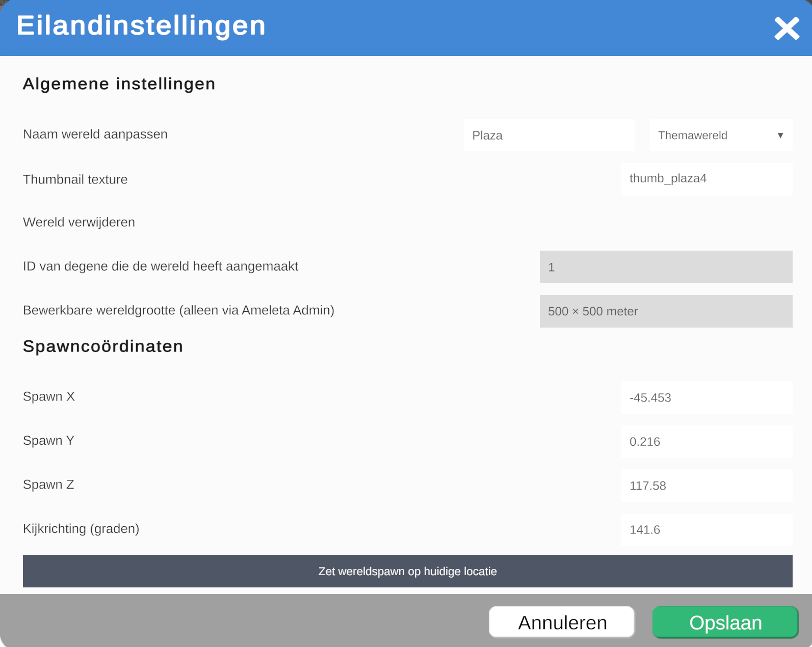Click the Spawn Z label
The width and height of the screenshot is (812, 647).
(x=49, y=484)
